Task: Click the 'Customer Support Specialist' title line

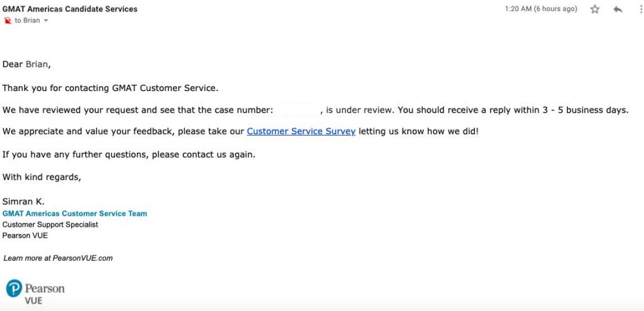Action: pos(50,225)
